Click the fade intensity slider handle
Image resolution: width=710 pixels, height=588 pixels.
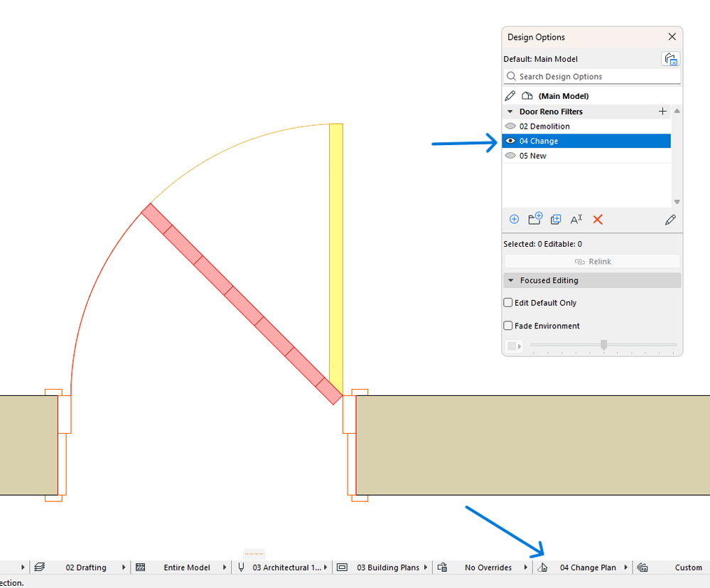pos(603,345)
